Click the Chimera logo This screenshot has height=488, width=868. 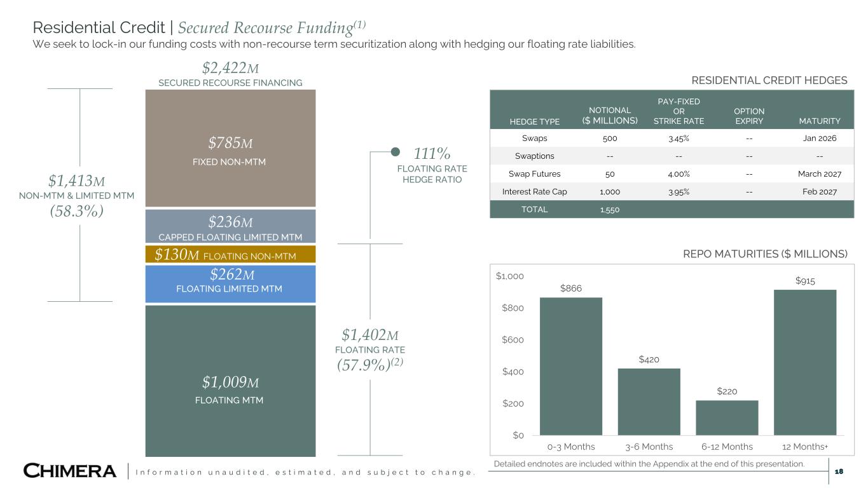70,471
